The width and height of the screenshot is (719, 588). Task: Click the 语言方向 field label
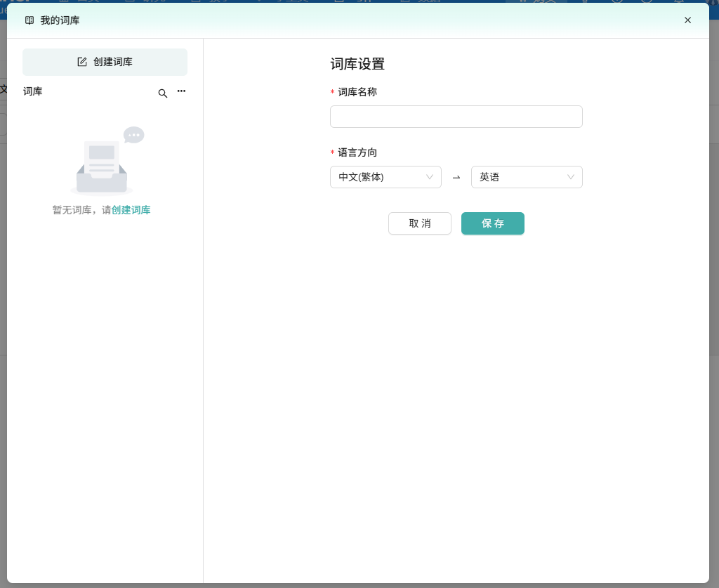point(357,152)
